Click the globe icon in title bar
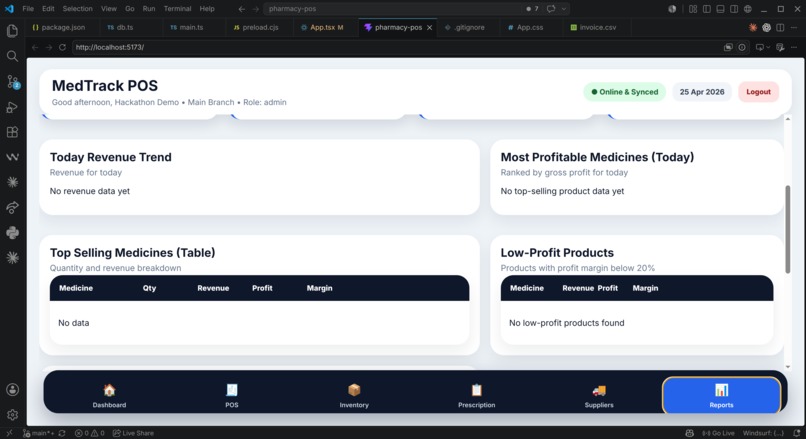 (748, 9)
